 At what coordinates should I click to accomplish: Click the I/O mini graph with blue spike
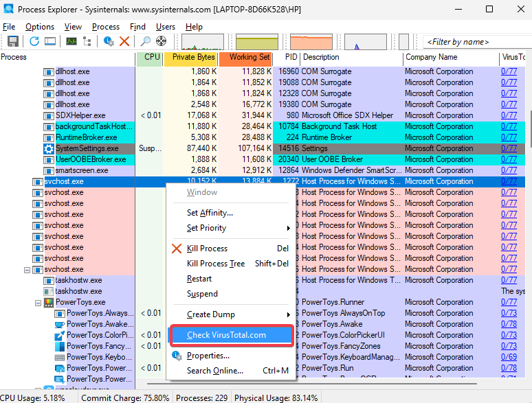[366, 42]
